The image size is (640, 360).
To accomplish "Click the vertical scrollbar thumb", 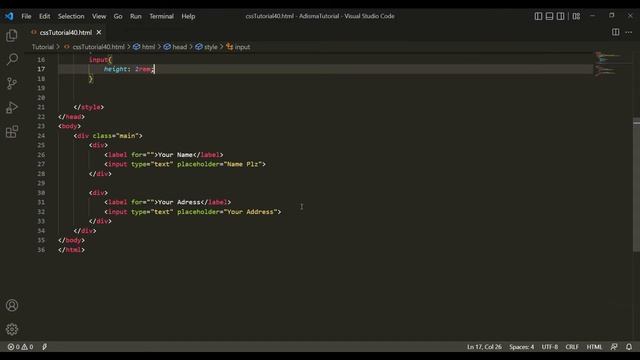I will [636, 184].
